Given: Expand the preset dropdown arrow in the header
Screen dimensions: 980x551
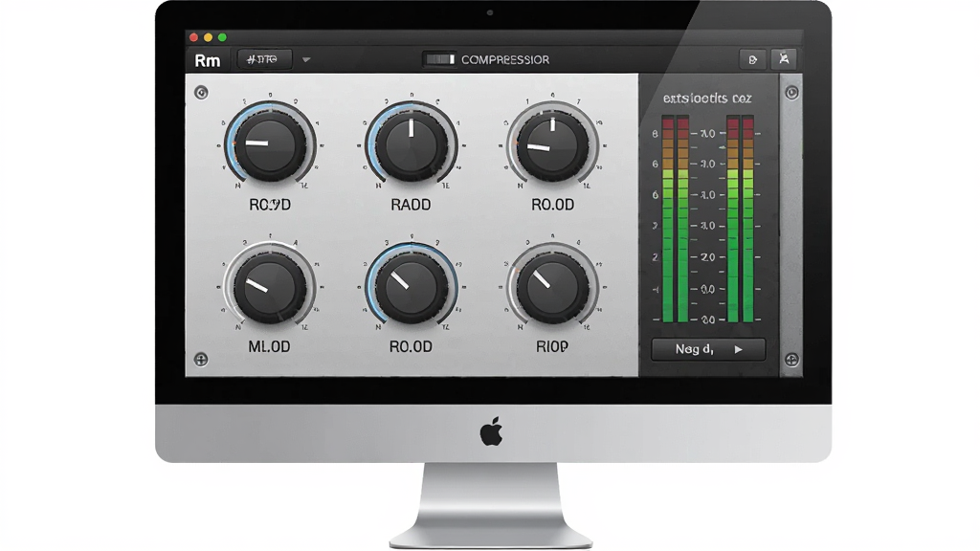Looking at the screenshot, I should [306, 60].
